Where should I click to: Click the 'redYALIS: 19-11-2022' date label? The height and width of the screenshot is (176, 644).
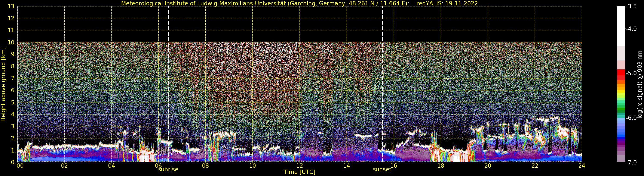447,3
